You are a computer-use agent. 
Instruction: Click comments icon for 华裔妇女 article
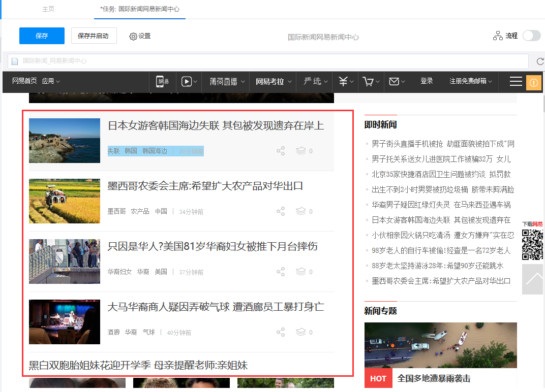click(300, 272)
